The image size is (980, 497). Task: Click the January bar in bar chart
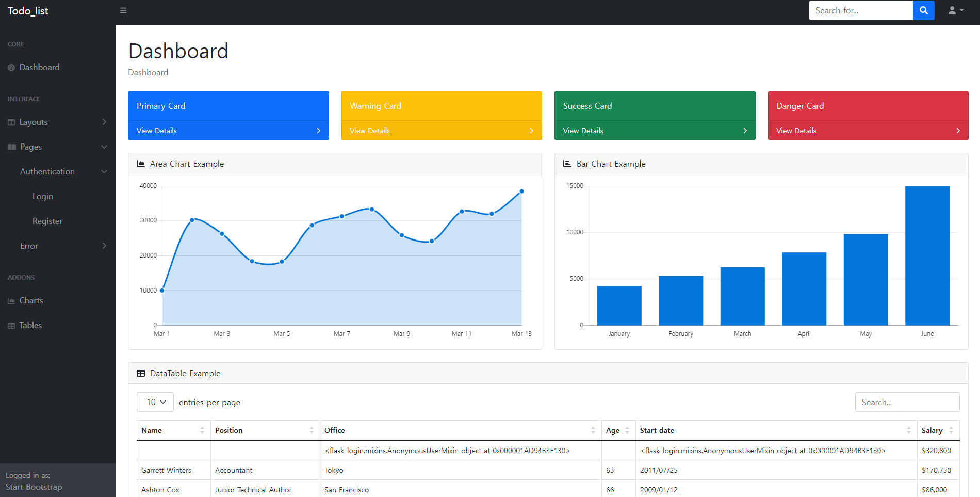(x=619, y=306)
